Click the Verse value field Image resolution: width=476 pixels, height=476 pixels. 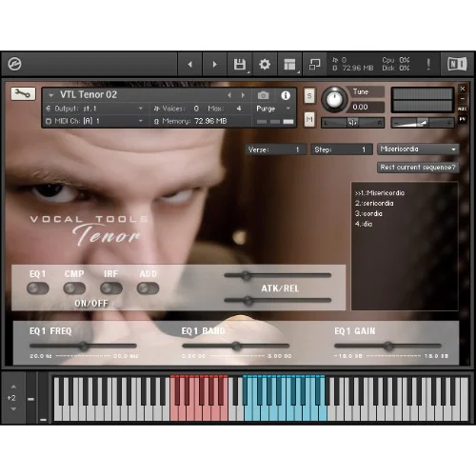tap(276, 149)
